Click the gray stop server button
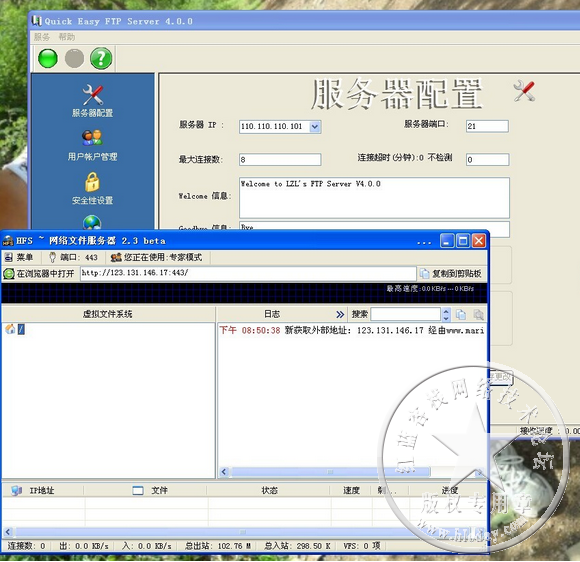The width and height of the screenshot is (580, 562). (x=74, y=58)
